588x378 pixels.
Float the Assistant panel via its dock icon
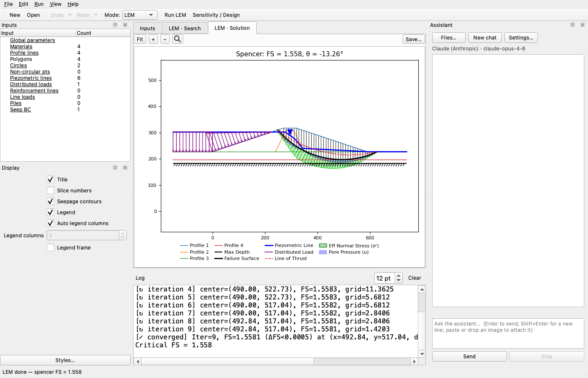[x=572, y=25]
